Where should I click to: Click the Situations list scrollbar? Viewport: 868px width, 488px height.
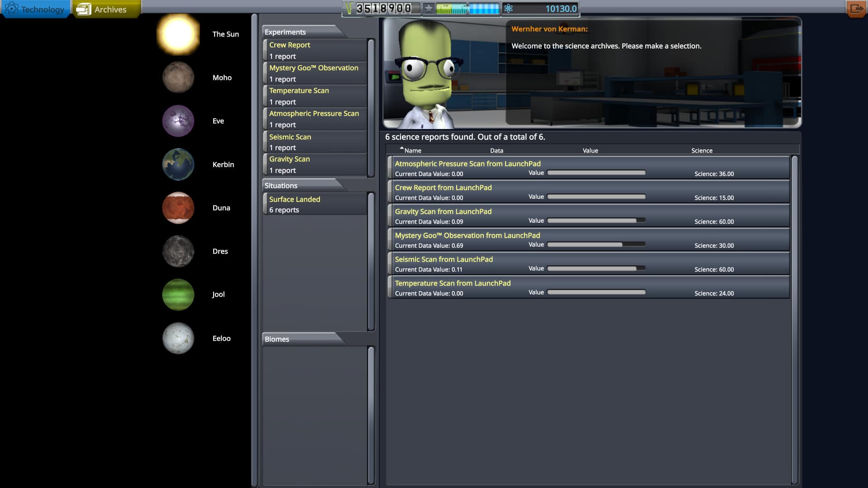pyautogui.click(x=371, y=262)
